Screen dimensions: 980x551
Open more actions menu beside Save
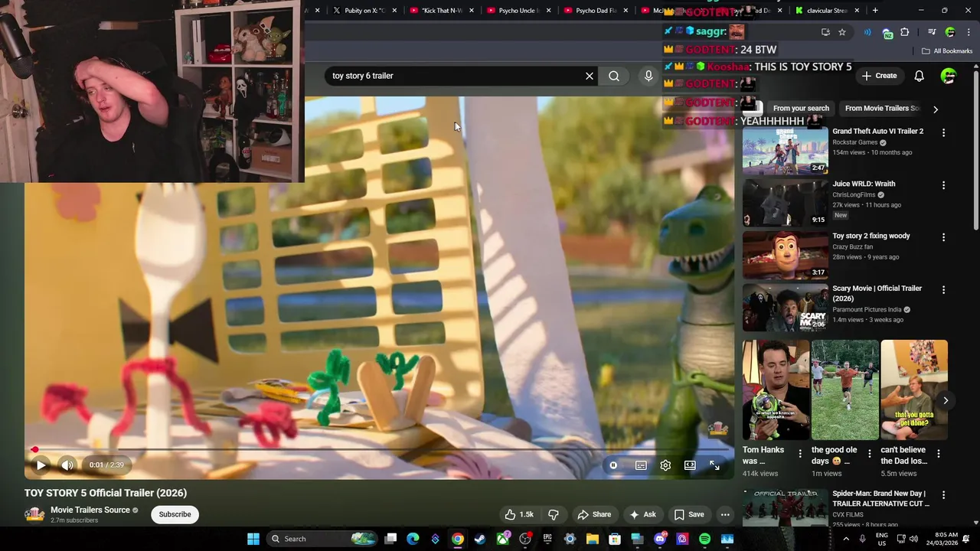(x=725, y=514)
